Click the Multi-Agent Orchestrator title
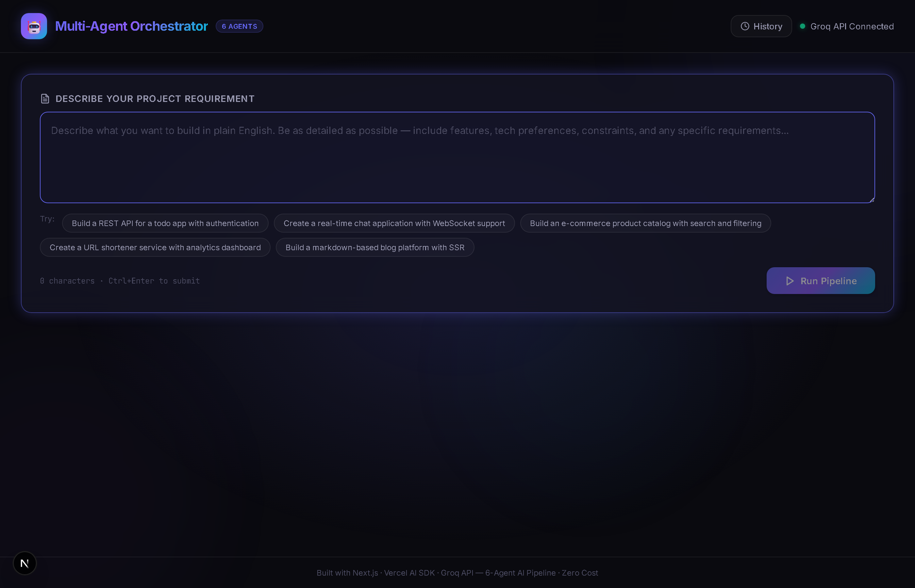915x588 pixels. click(x=131, y=26)
